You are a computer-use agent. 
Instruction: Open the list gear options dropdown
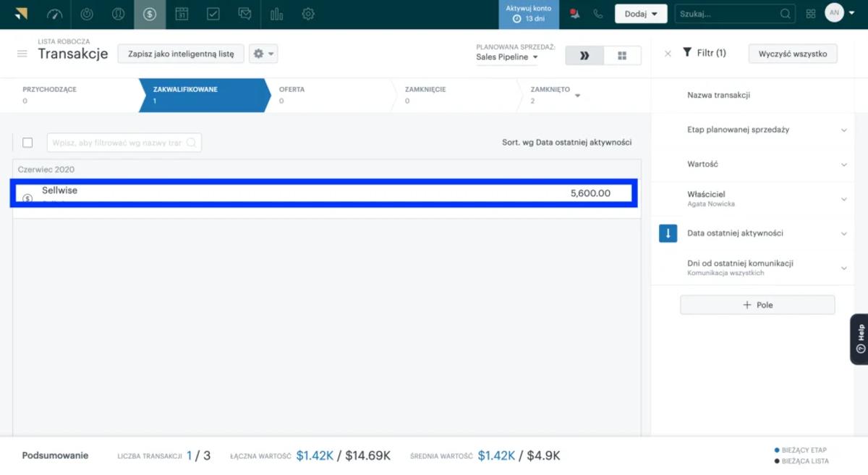click(x=263, y=54)
